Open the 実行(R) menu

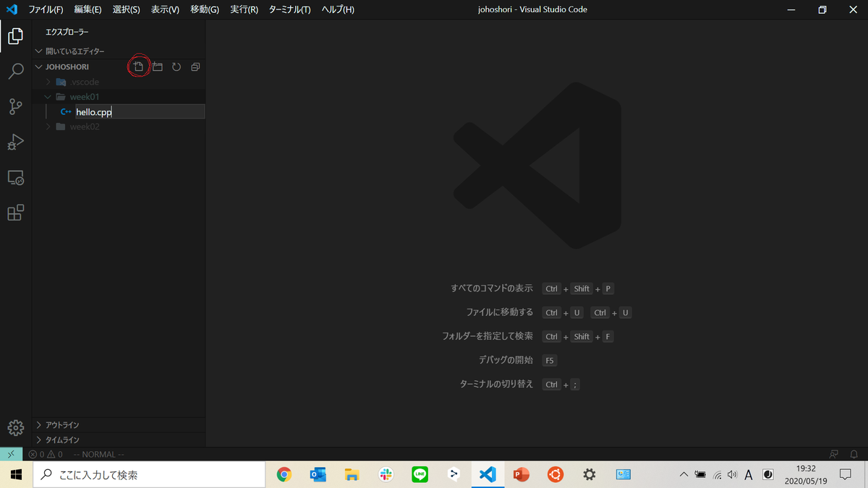pyautogui.click(x=244, y=9)
